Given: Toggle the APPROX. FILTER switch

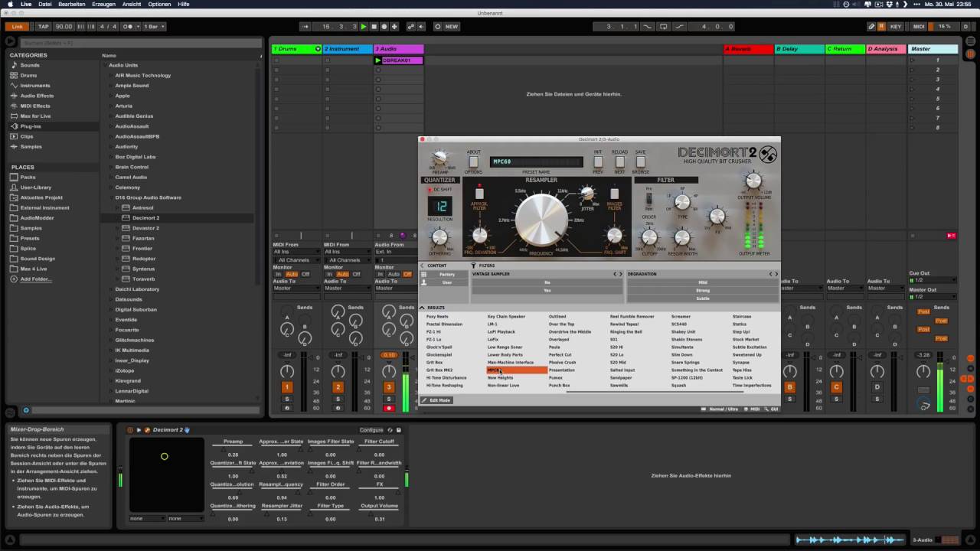Looking at the screenshot, I should [479, 194].
